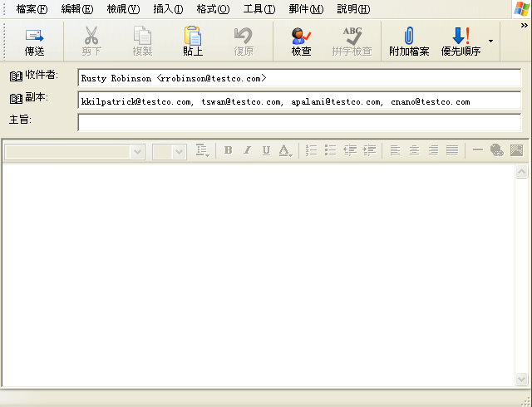Click the 優先順序 priority icon
Image resolution: width=532 pixels, height=407 pixels.
click(x=461, y=36)
